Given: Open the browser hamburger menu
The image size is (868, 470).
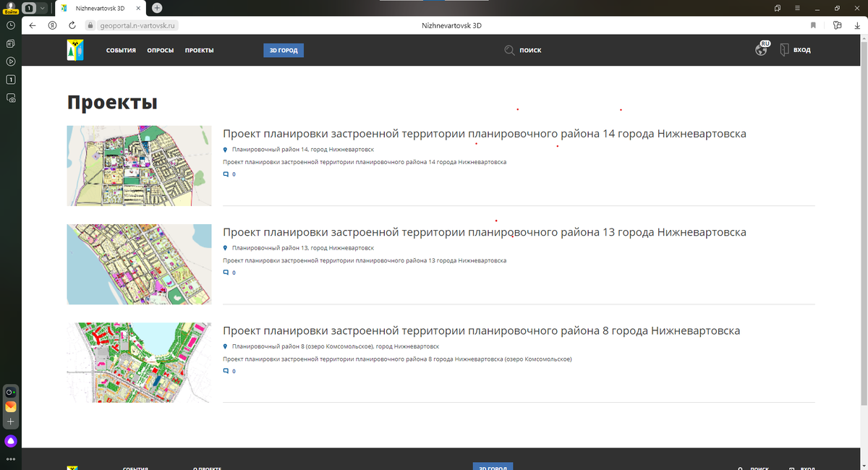Looking at the screenshot, I should (797, 8).
